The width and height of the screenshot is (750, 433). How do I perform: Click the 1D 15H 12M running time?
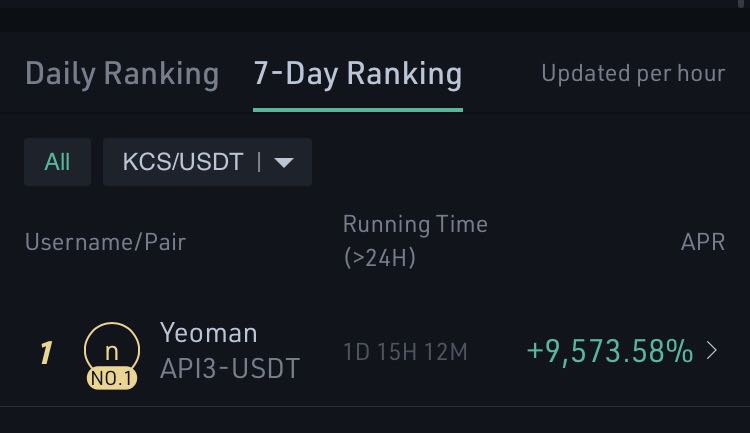[x=405, y=352]
